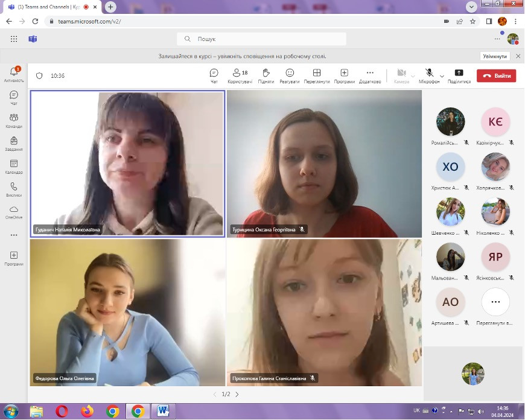Open a new browser tab
525x420 pixels.
point(110,7)
